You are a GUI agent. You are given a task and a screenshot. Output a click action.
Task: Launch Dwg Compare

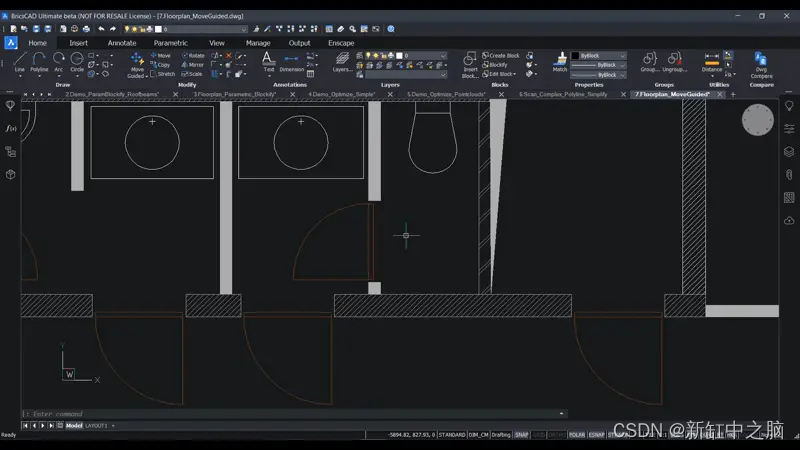(761, 65)
